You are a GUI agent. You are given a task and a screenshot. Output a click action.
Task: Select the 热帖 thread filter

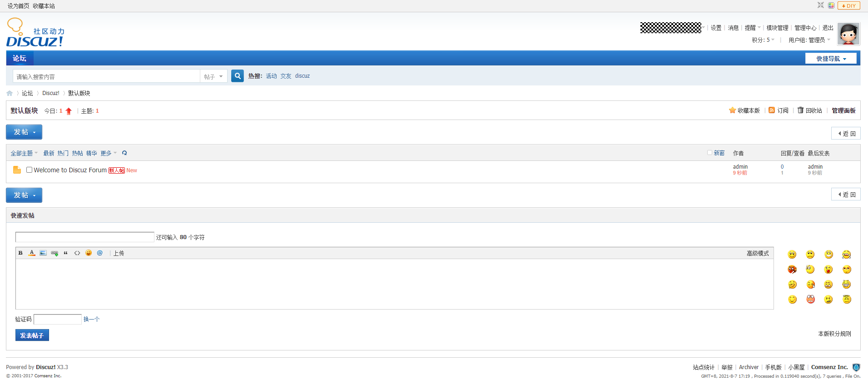click(x=77, y=153)
